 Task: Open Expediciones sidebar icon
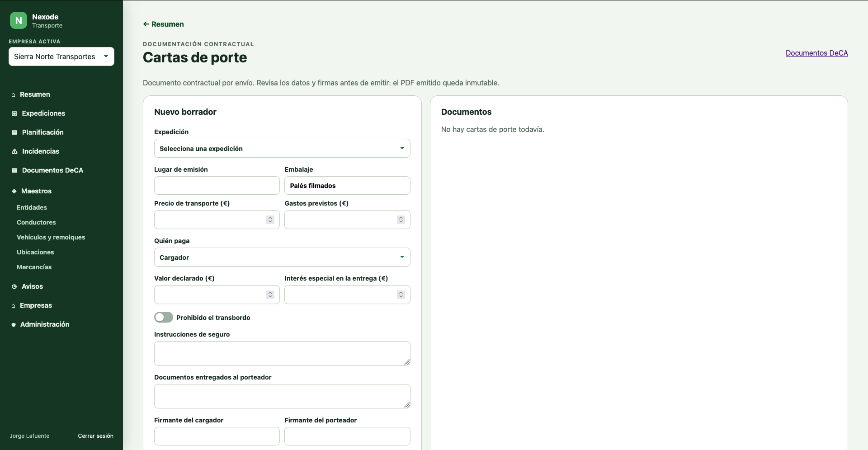click(x=14, y=113)
